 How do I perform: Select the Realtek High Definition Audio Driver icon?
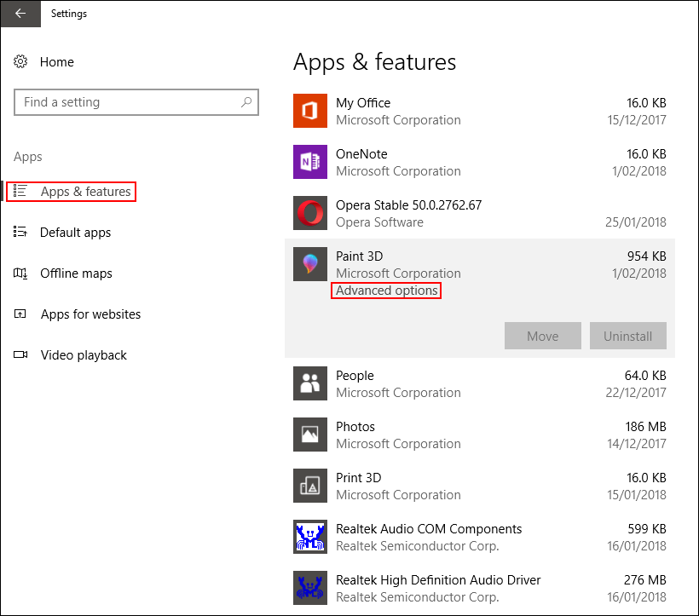tap(309, 588)
